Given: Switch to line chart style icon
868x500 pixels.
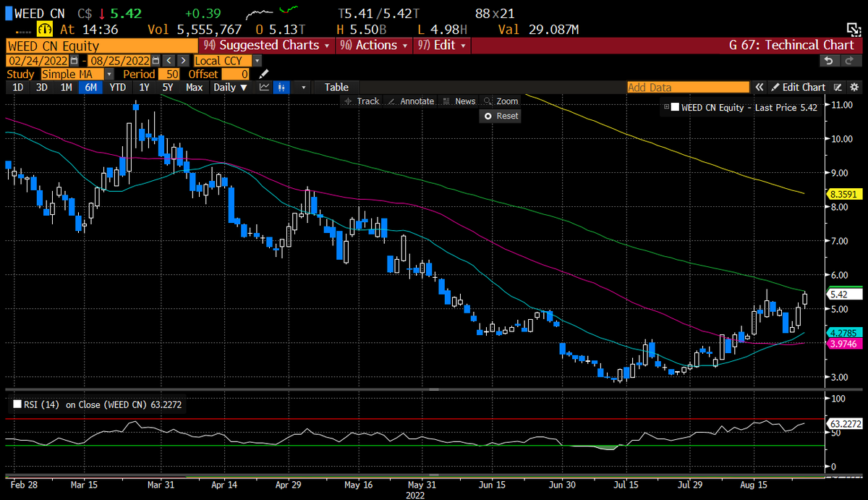Looking at the screenshot, I should pos(264,87).
